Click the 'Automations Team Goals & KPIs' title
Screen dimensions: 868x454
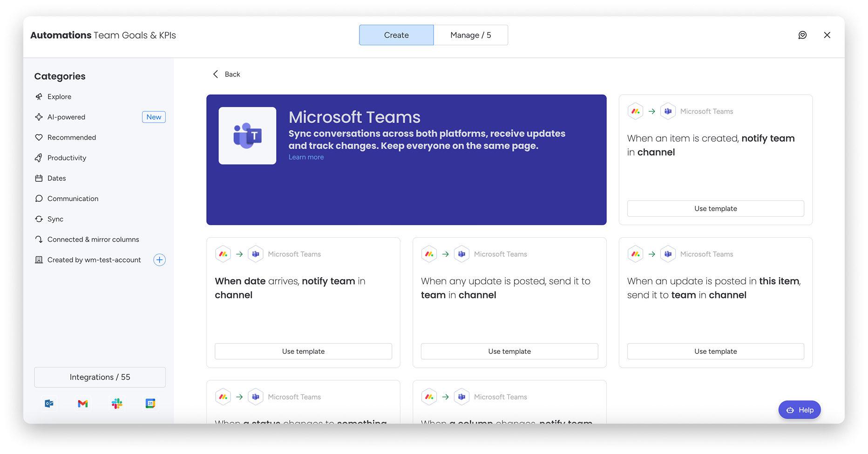(x=103, y=35)
